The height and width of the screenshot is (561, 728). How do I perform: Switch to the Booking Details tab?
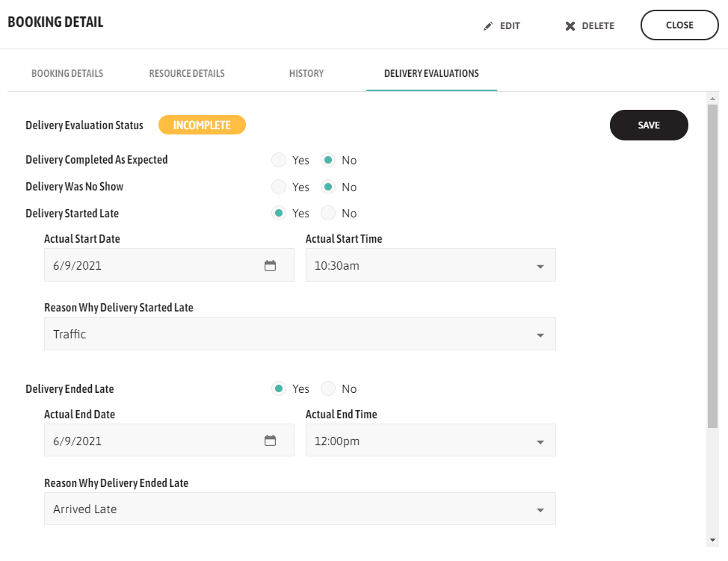click(x=67, y=74)
